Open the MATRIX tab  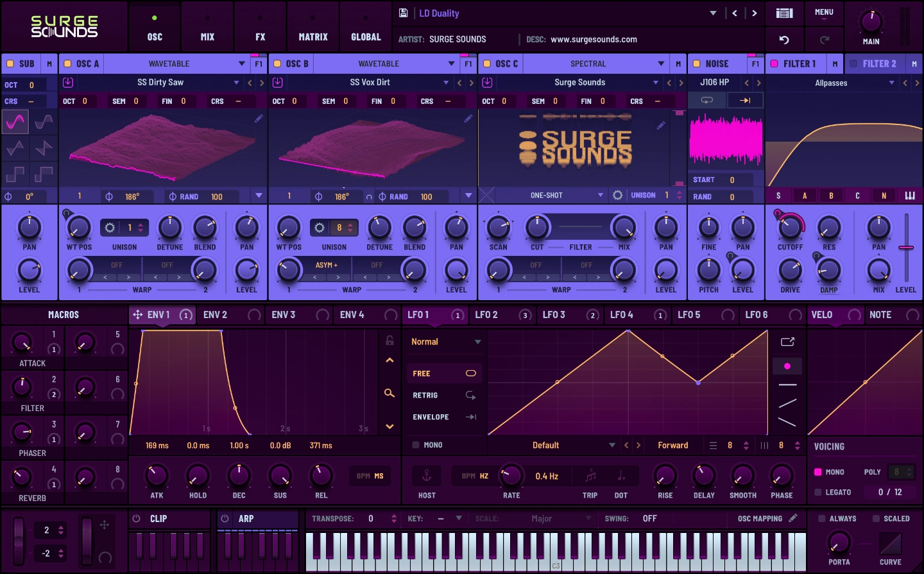313,27
